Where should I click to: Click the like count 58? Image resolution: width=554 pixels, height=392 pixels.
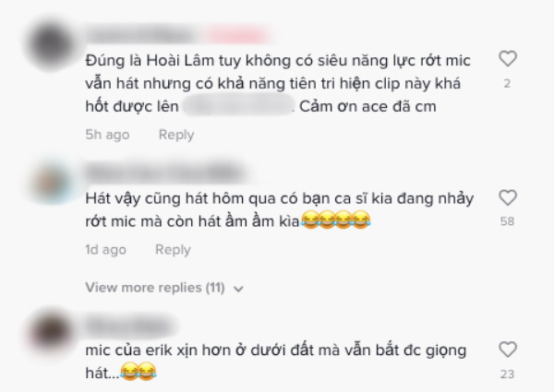click(x=507, y=221)
